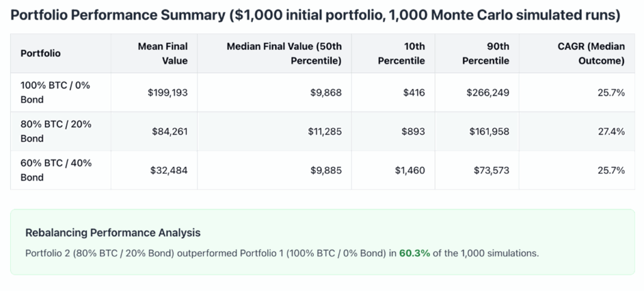Click the $32,484 mean value cell
This screenshot has height=291, width=644.
click(x=170, y=170)
